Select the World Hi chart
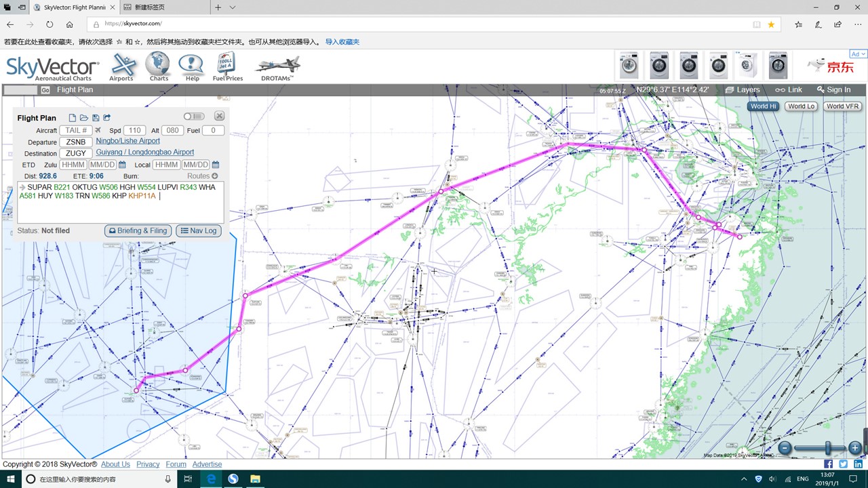 [764, 106]
